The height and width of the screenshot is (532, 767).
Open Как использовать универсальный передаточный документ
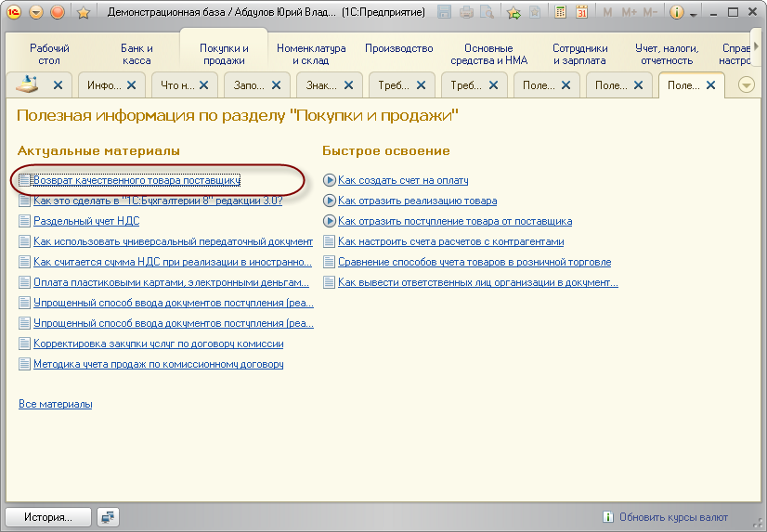click(173, 241)
